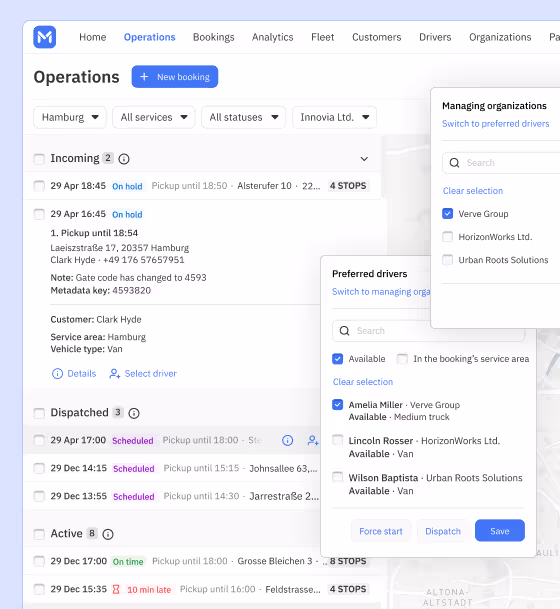Click the Details link
Viewport: 560px width, 609px height.
pos(74,374)
